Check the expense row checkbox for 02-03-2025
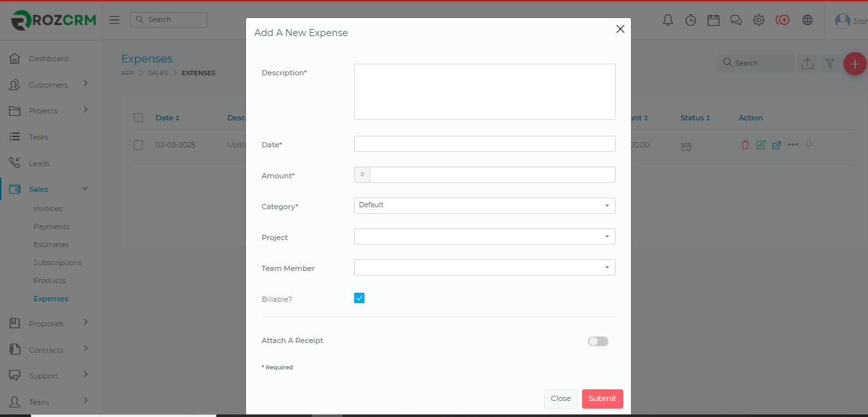Viewport: 868px width, 417px height. (x=138, y=145)
